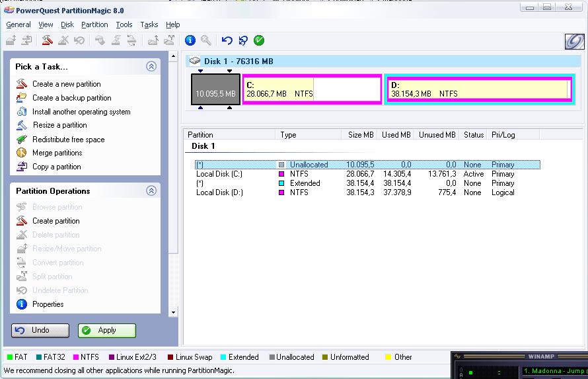Click the red Create partition toolbar icon
Viewport: 588px width, 379px height.
(x=48, y=40)
